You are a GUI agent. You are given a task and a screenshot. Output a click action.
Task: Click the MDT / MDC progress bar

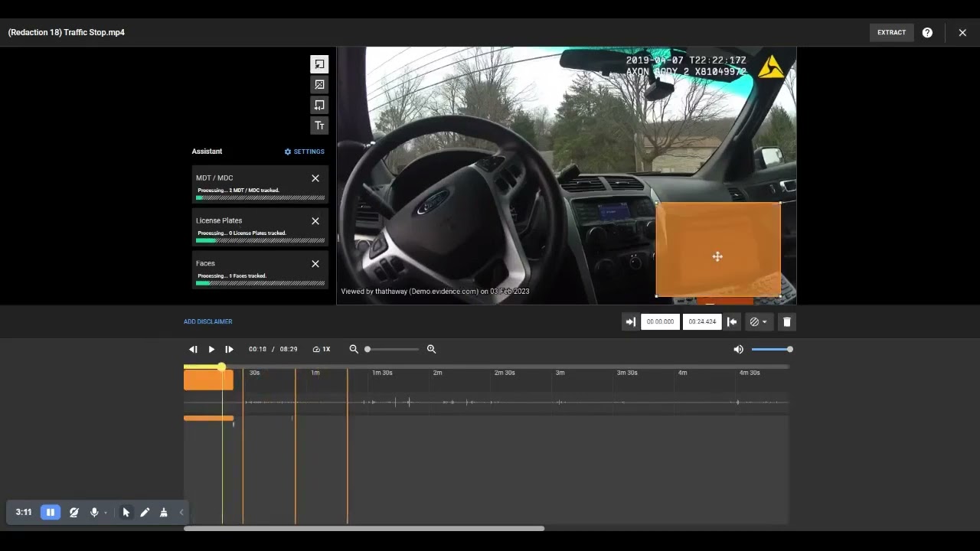click(x=260, y=197)
